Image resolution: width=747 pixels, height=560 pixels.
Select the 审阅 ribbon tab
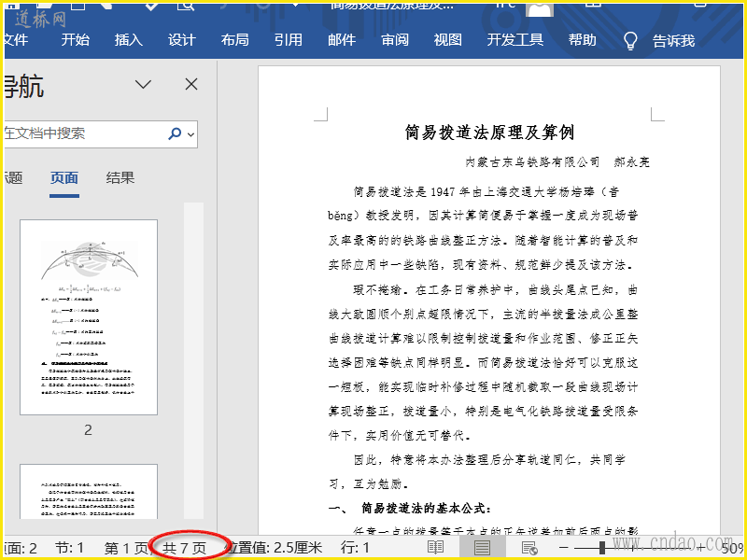click(x=395, y=39)
